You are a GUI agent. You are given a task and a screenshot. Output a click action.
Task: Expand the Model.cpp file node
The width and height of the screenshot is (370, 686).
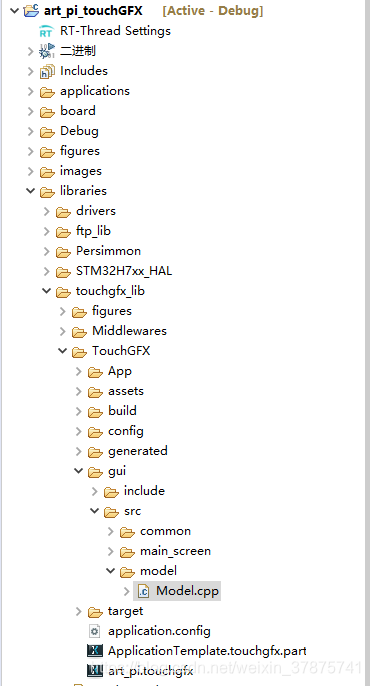pos(127,592)
